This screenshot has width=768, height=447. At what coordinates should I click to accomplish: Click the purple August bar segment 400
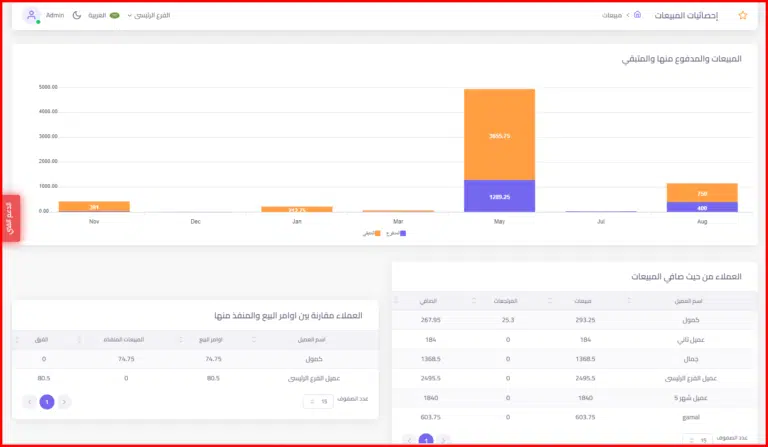click(702, 207)
